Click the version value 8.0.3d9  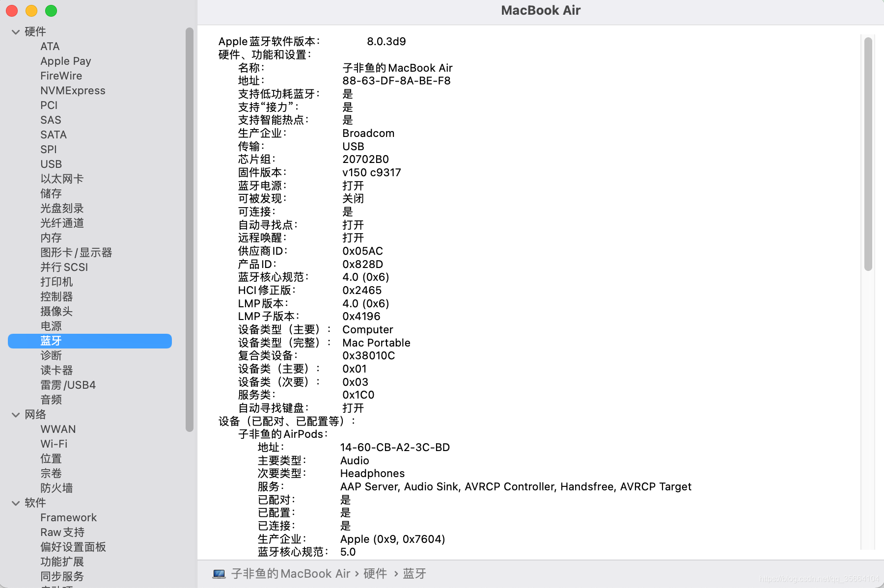pyautogui.click(x=387, y=42)
